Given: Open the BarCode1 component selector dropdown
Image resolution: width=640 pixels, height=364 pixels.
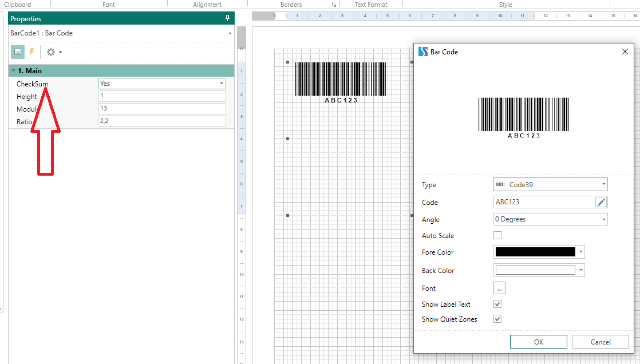Looking at the screenshot, I should (230, 33).
